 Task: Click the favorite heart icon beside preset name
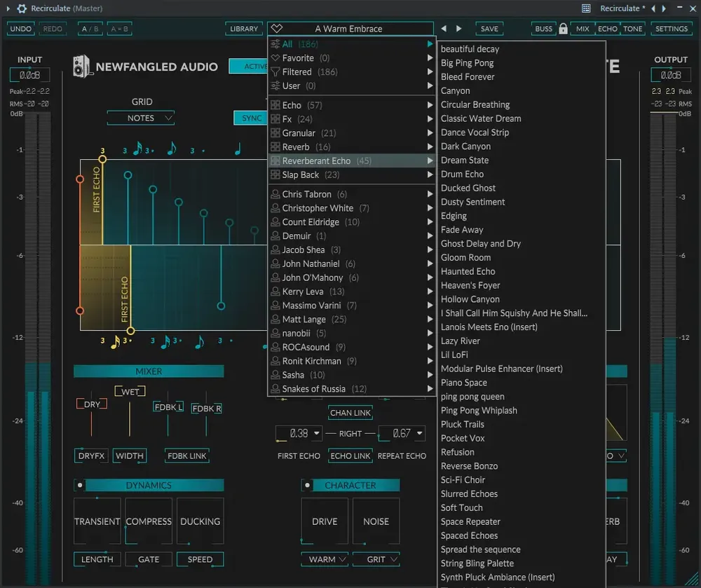click(277, 29)
